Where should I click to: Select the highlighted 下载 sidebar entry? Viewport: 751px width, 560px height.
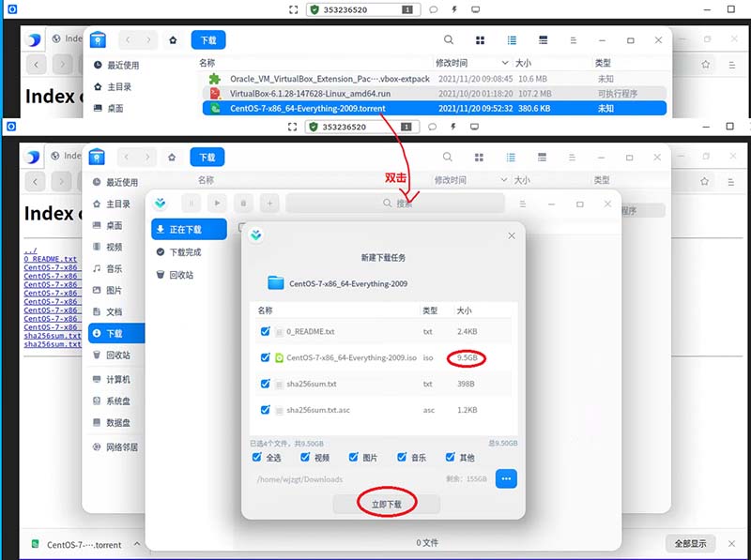(116, 333)
